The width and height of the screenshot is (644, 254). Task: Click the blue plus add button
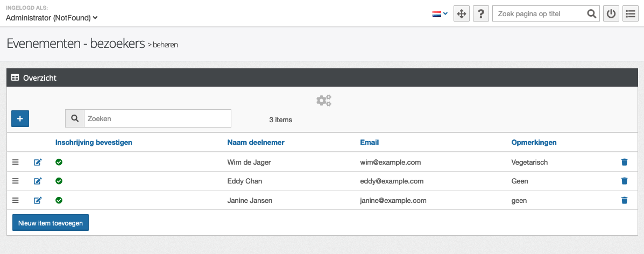coord(20,118)
